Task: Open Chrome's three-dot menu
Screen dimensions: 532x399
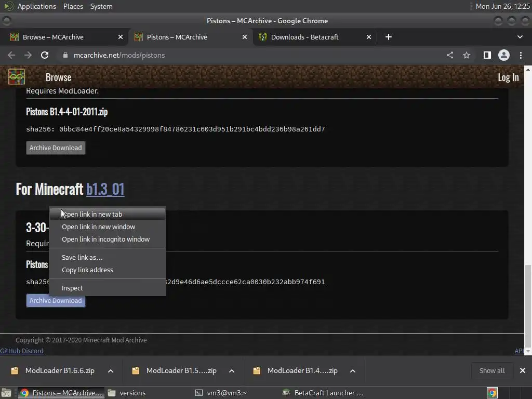Action: 521,55
